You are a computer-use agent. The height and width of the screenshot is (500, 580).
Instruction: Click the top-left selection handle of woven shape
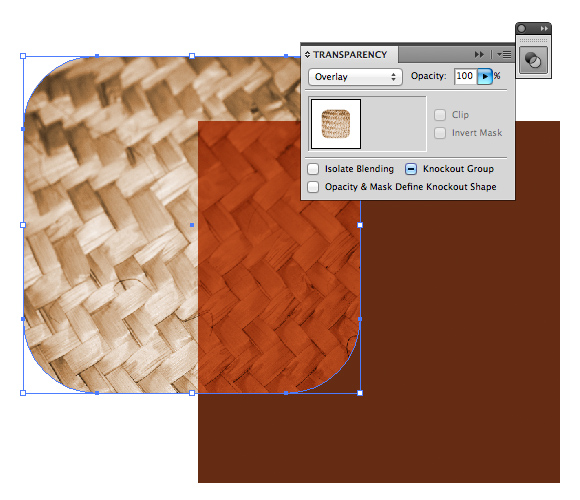coord(23,56)
